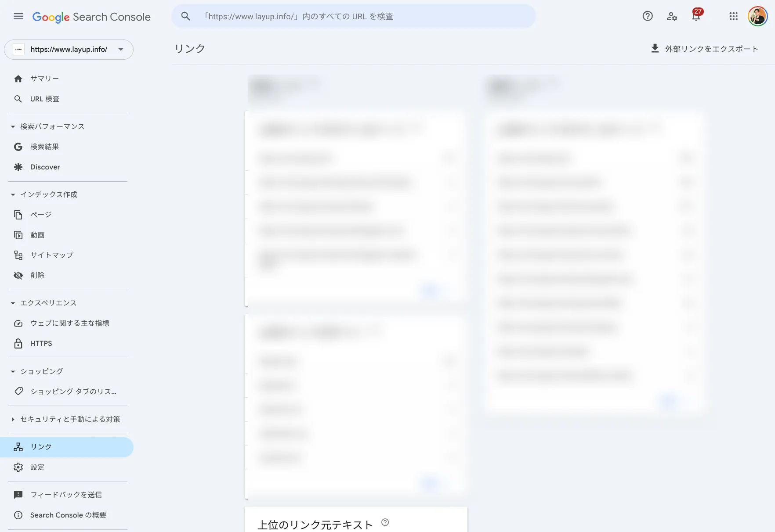
Task: Open ショッピング タブのリス... item
Action: point(73,392)
